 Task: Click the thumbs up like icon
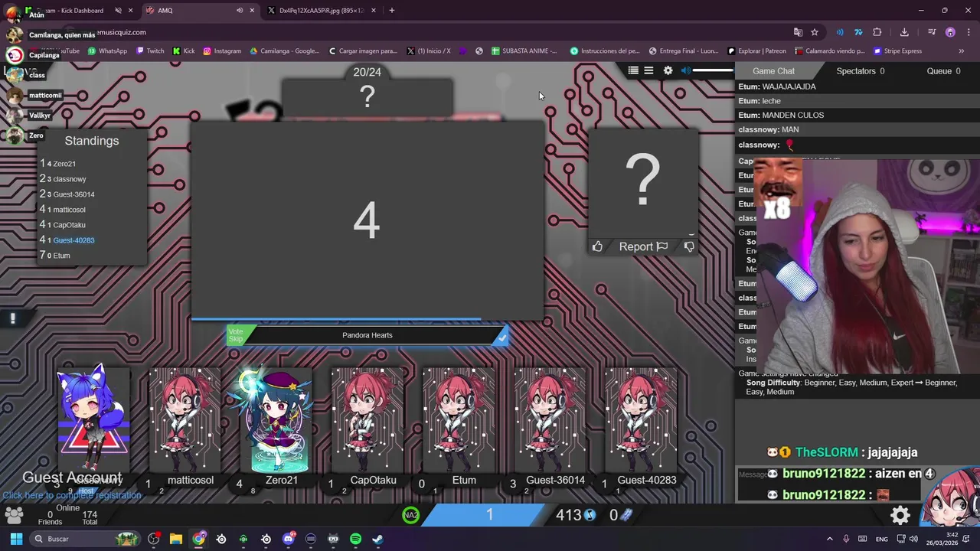[x=597, y=246]
